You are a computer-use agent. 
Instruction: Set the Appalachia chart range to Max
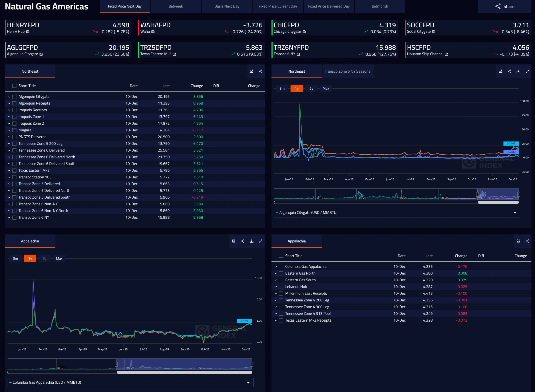(59, 258)
